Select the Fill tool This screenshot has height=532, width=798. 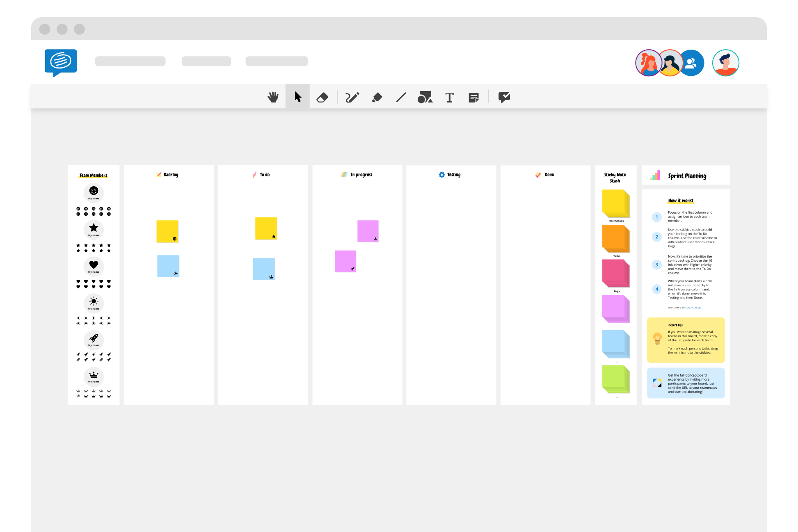(x=377, y=97)
